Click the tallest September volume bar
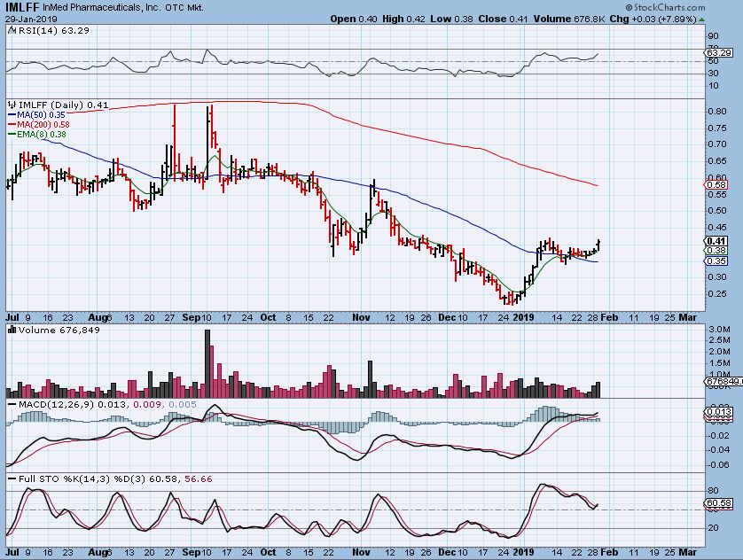Image resolution: width=743 pixels, height=560 pixels. (207, 363)
